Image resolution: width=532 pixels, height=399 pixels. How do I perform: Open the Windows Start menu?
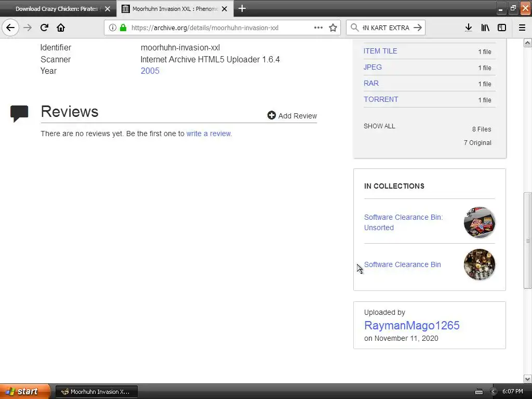point(25,392)
